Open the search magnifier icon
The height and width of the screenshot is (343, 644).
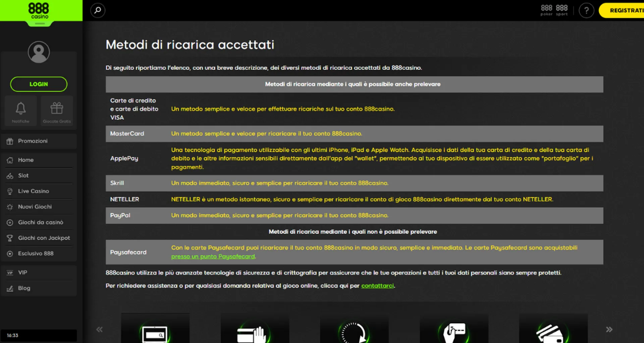(98, 10)
